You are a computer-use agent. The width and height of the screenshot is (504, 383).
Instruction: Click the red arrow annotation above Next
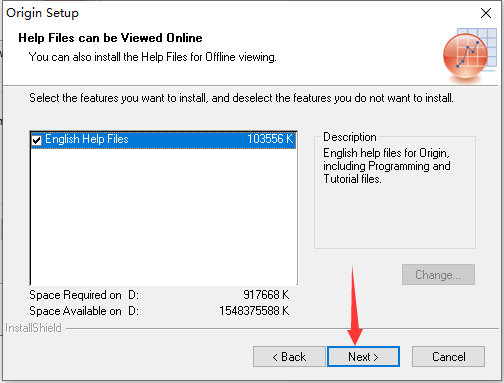click(354, 305)
